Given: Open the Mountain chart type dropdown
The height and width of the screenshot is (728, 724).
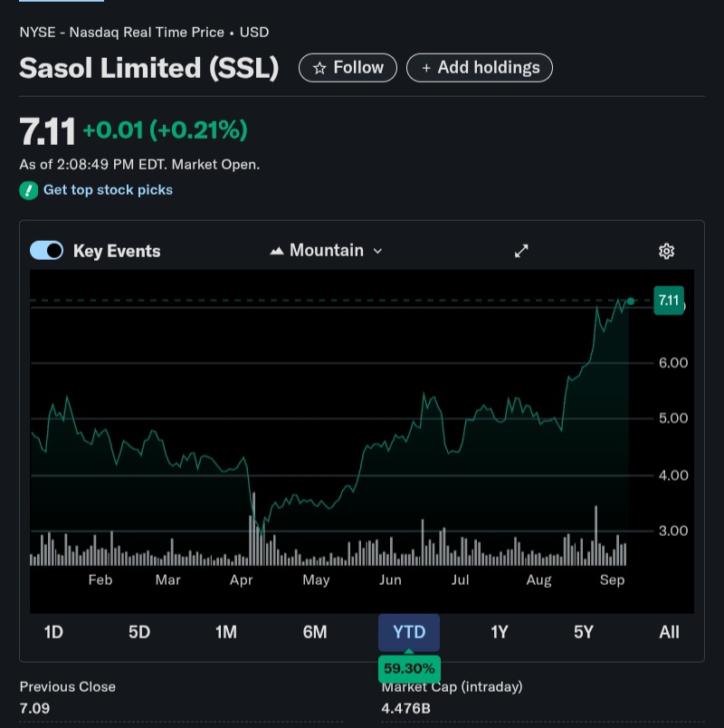Looking at the screenshot, I should (x=327, y=251).
